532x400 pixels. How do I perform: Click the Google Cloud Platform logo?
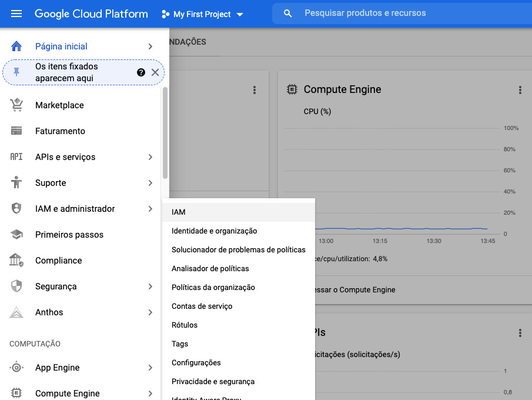point(91,14)
